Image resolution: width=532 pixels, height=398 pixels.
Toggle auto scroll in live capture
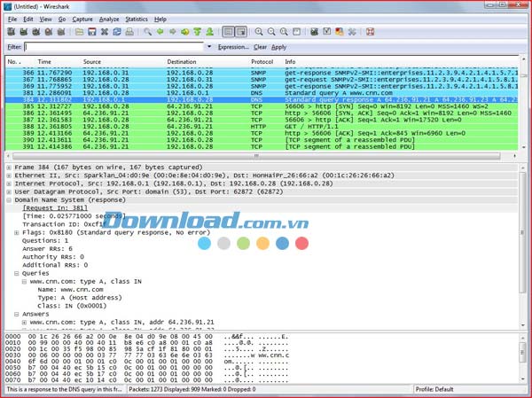point(241,32)
